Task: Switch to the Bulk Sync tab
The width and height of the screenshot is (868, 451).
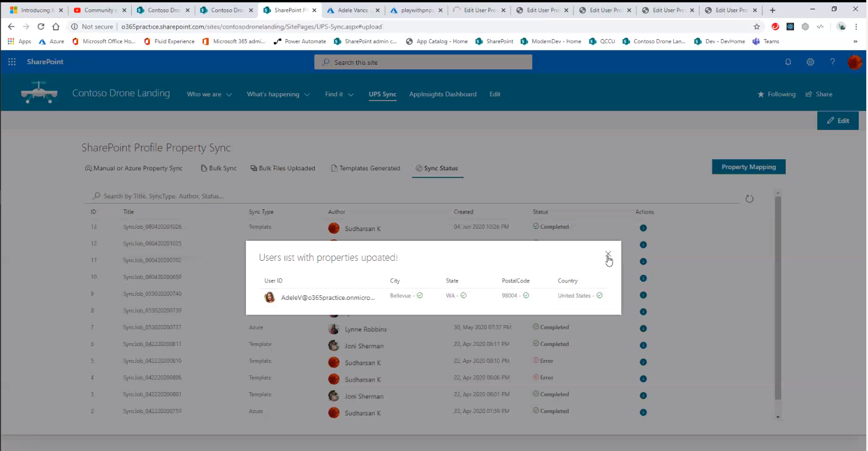Action: 218,168
